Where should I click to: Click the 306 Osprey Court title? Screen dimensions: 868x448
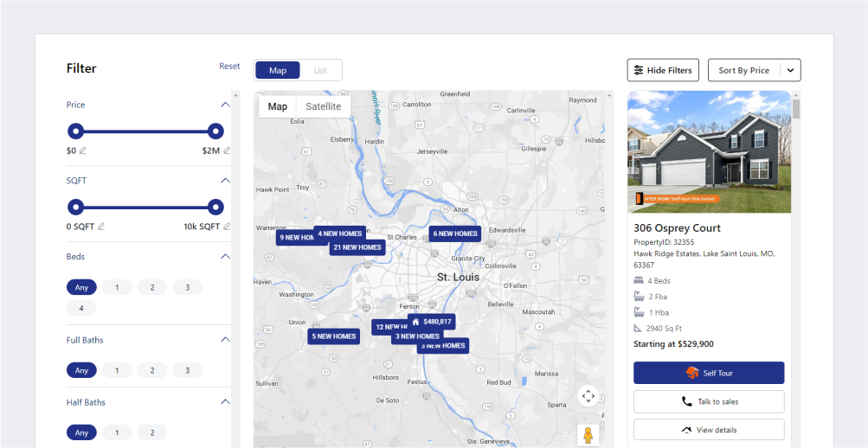(x=677, y=227)
